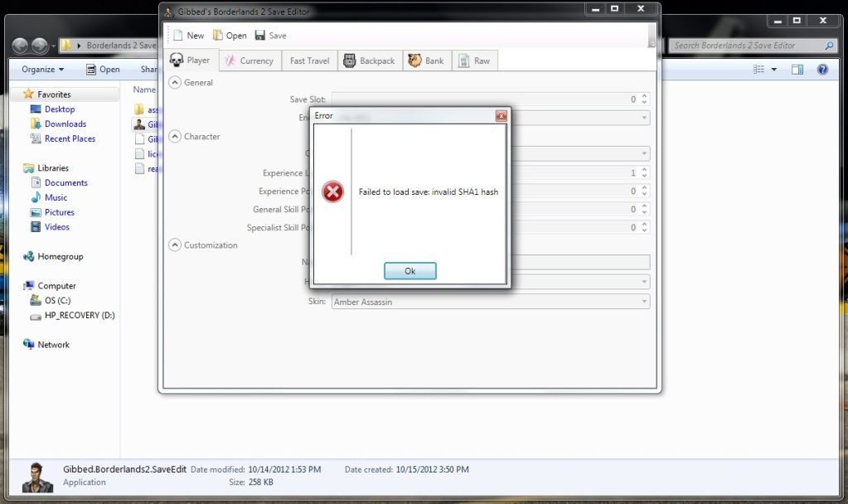Click the New file icon in save editor
The image size is (848, 504).
point(178,35)
